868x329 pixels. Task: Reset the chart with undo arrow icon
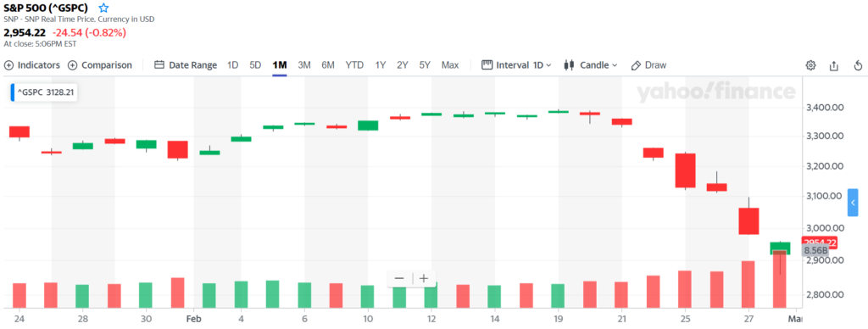click(858, 65)
